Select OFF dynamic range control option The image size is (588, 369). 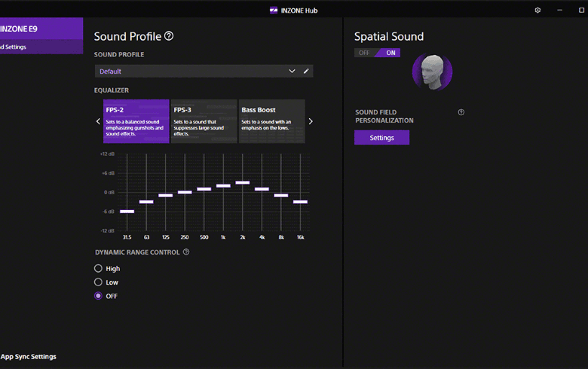[98, 296]
